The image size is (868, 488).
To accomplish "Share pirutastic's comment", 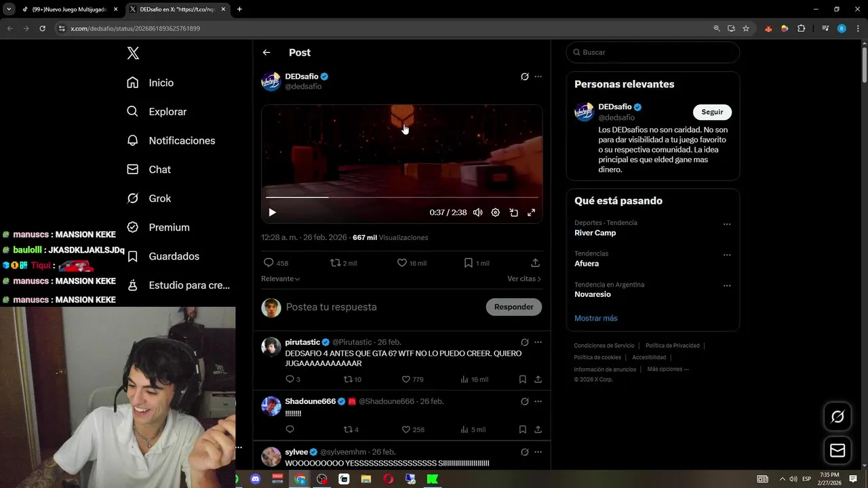I will coord(538,380).
